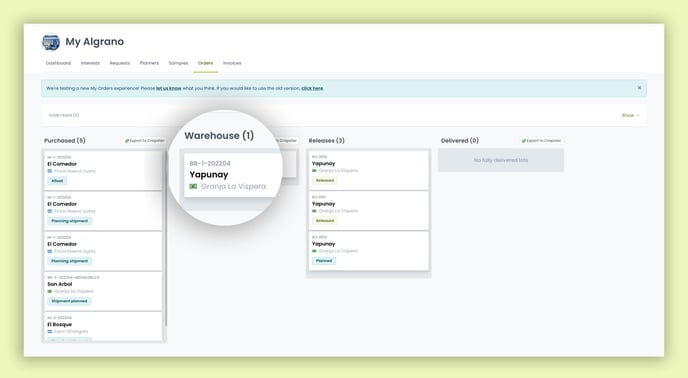Switch to the Invoices tab
Viewport: 688px width, 378px height.
(232, 63)
